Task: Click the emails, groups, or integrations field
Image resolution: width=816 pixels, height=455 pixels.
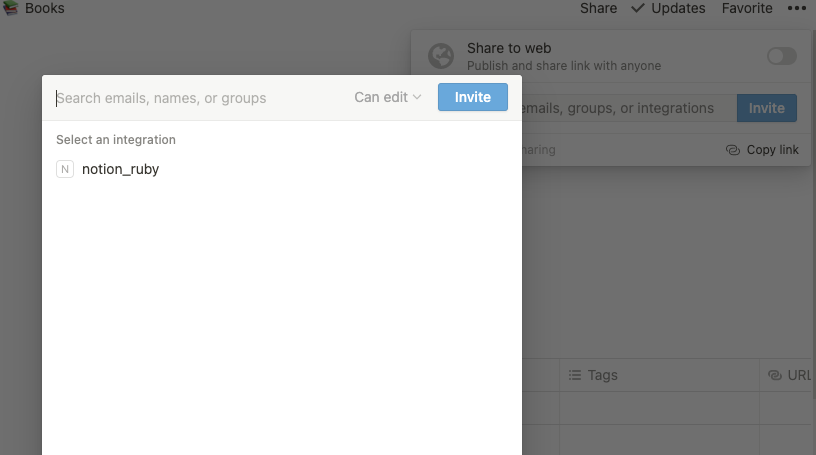Action: 629,108
